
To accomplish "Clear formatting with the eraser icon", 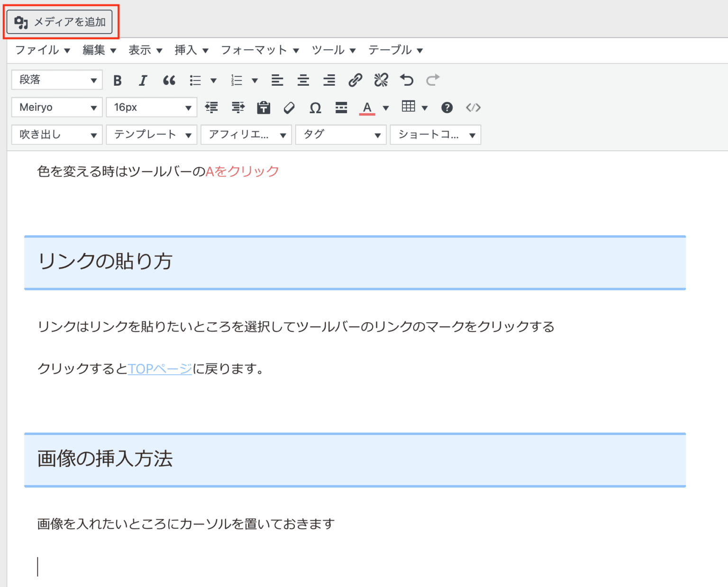I will click(x=290, y=108).
